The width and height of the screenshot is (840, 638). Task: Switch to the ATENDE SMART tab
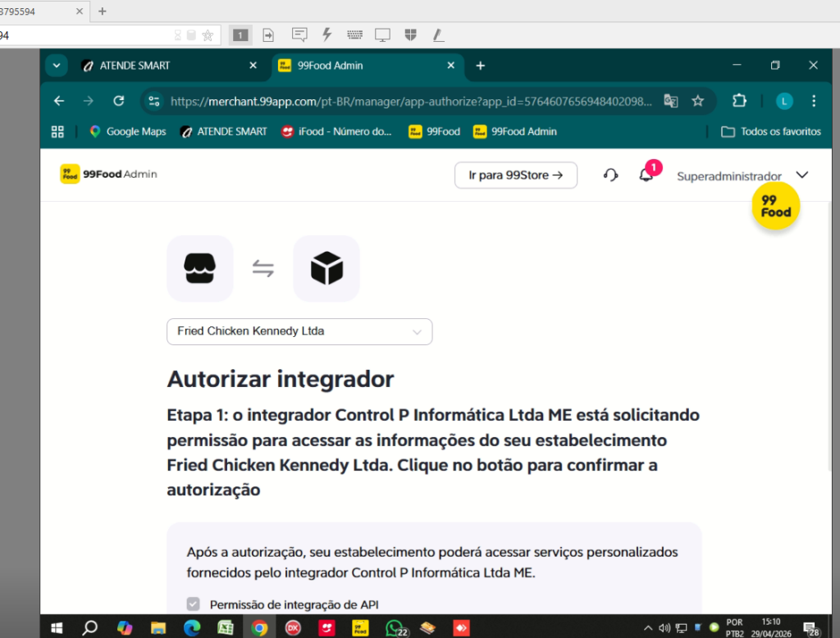click(167, 66)
